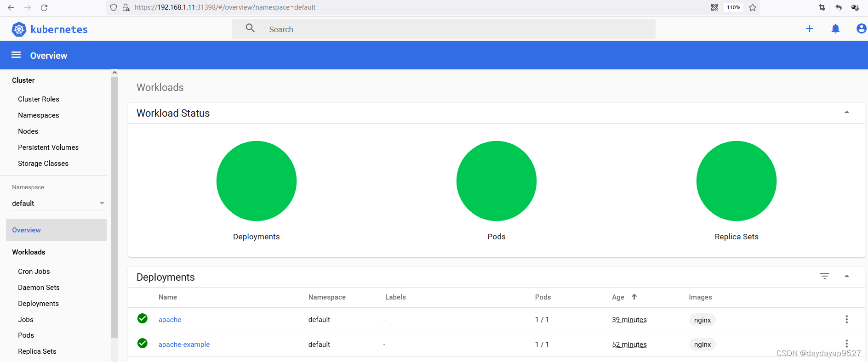This screenshot has width=868, height=362.
Task: Open the apache-example deployment link
Action: (x=184, y=345)
